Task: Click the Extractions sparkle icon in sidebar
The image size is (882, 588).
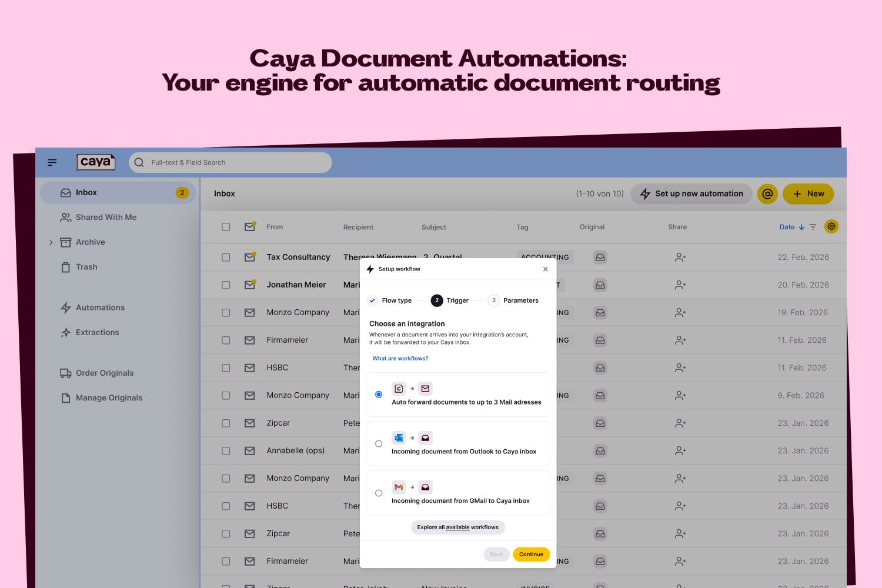Action: click(x=66, y=333)
